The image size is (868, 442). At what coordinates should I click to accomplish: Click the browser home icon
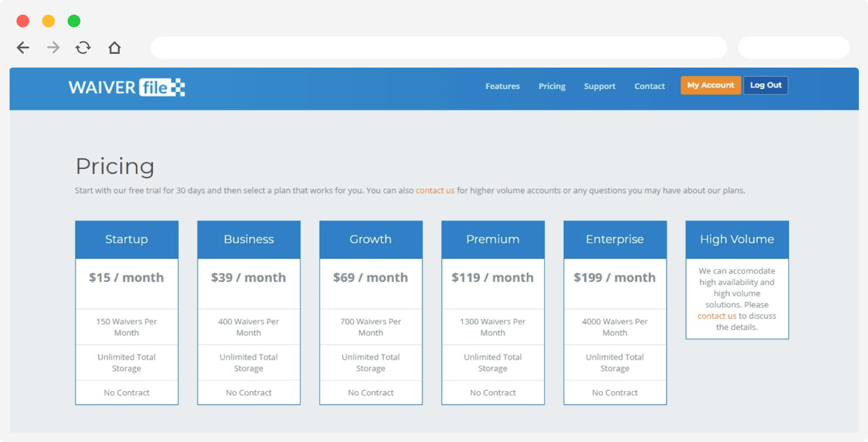115,47
